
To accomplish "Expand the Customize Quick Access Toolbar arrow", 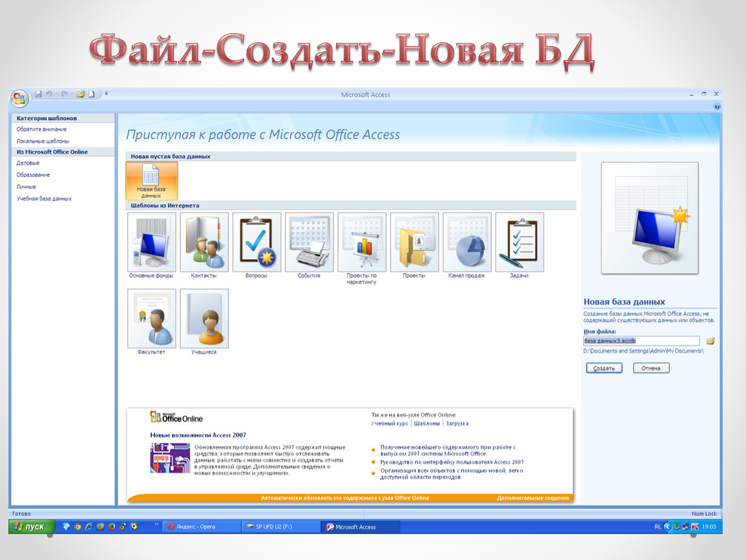I will (106, 93).
